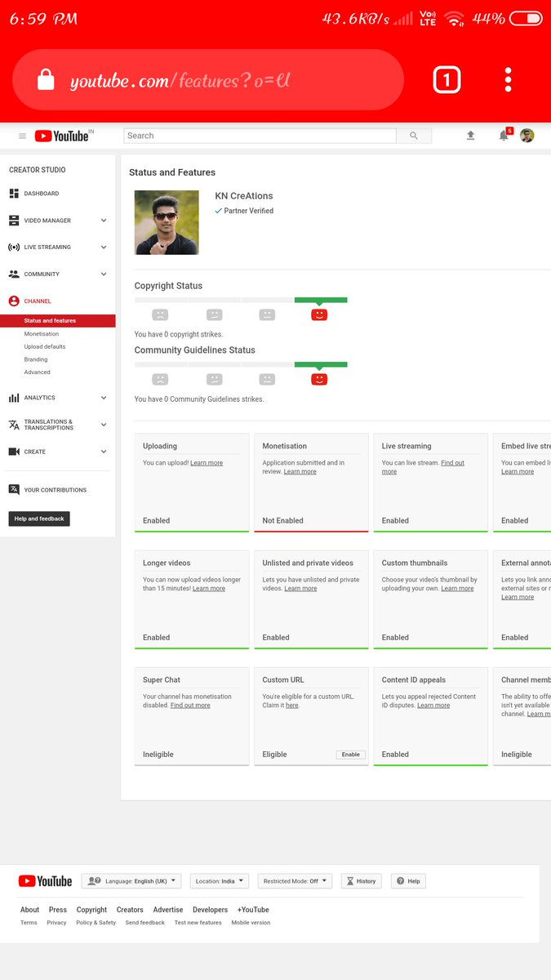
Task: Click the Video Manager icon
Action: tap(14, 220)
